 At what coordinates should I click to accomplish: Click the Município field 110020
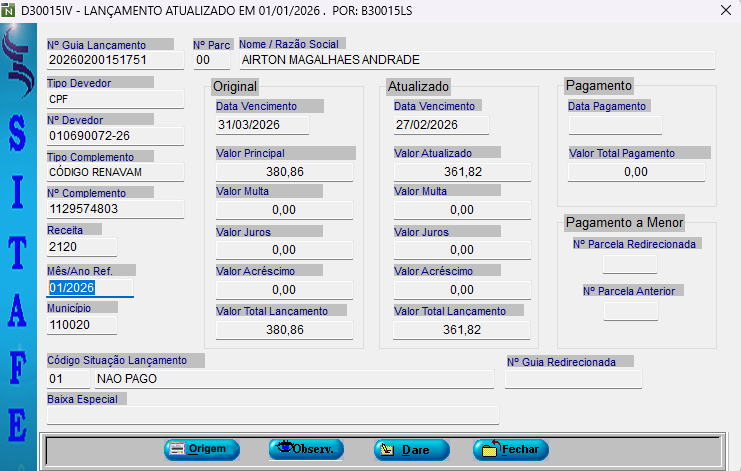81,325
